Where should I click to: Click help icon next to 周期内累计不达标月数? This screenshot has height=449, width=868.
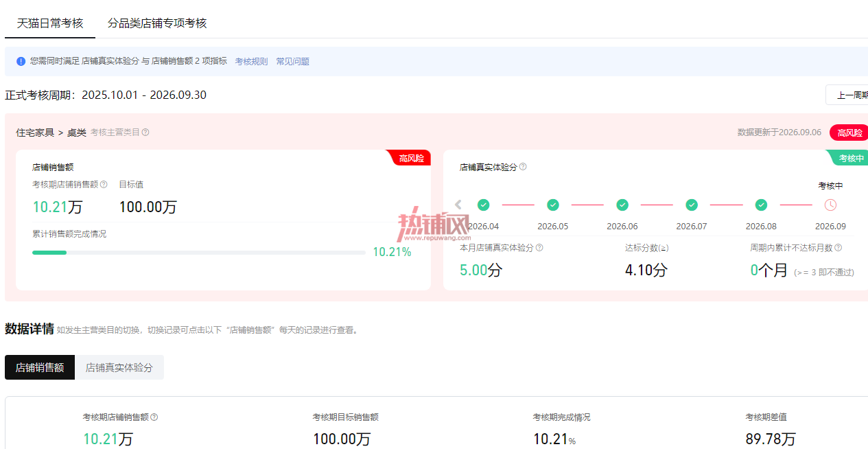(x=838, y=248)
